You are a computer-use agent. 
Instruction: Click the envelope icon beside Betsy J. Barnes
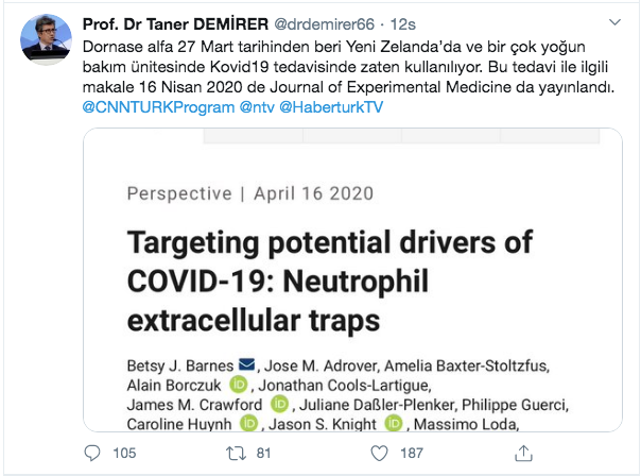click(248, 362)
